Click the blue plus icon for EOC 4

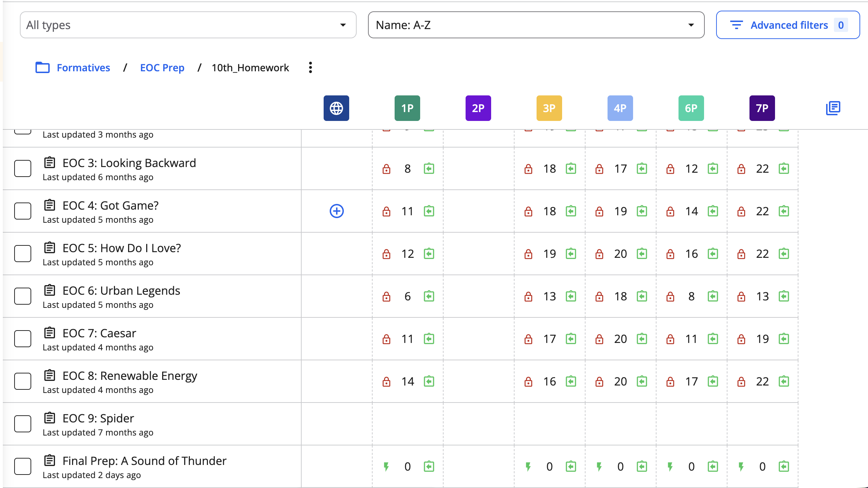[x=336, y=211]
